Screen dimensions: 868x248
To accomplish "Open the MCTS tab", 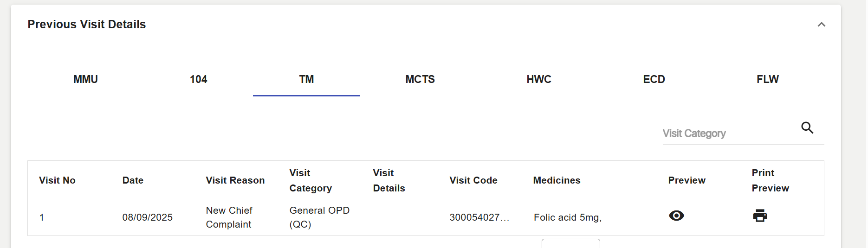I will (420, 79).
